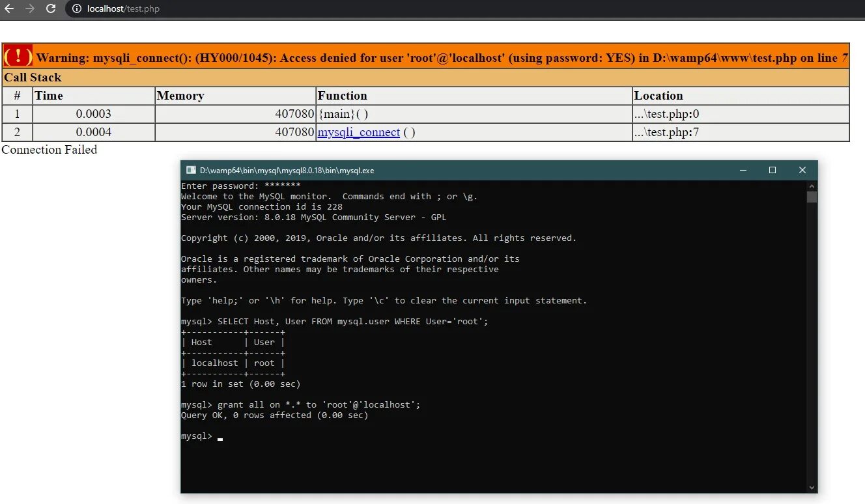Close the mysql.exe console window

(802, 170)
